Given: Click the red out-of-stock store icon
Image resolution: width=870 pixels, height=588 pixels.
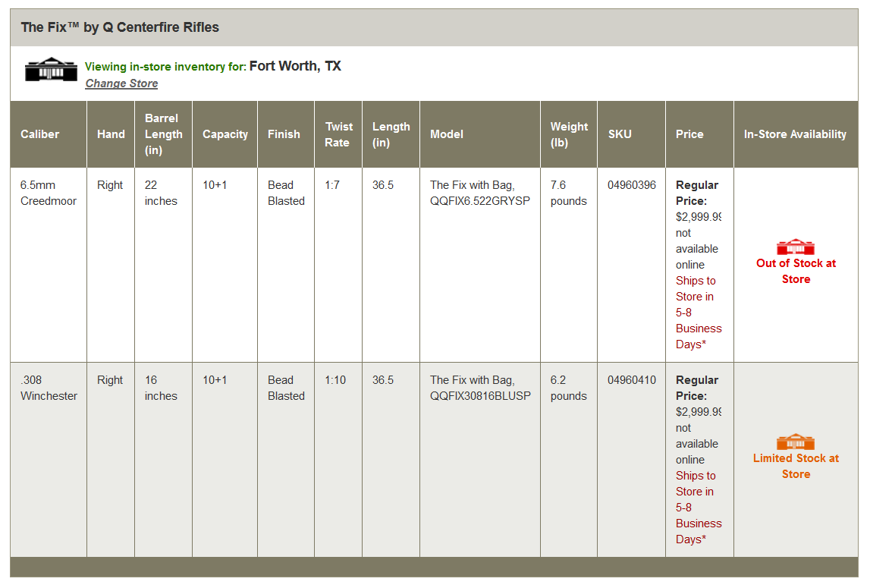Looking at the screenshot, I should coord(795,247).
